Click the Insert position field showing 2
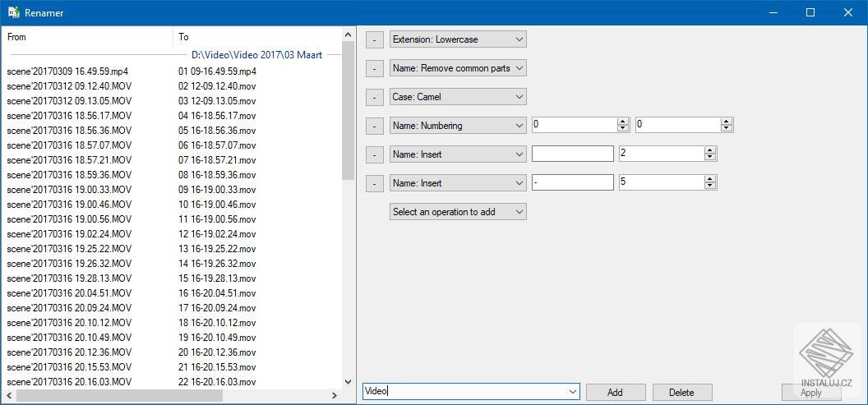The height and width of the screenshot is (405, 868). tap(661, 154)
